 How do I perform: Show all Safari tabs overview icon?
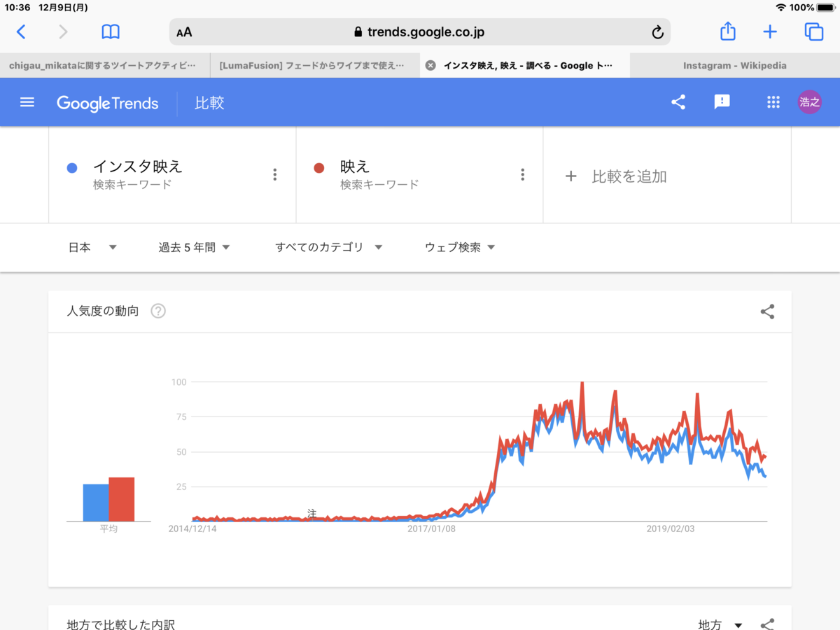813,31
